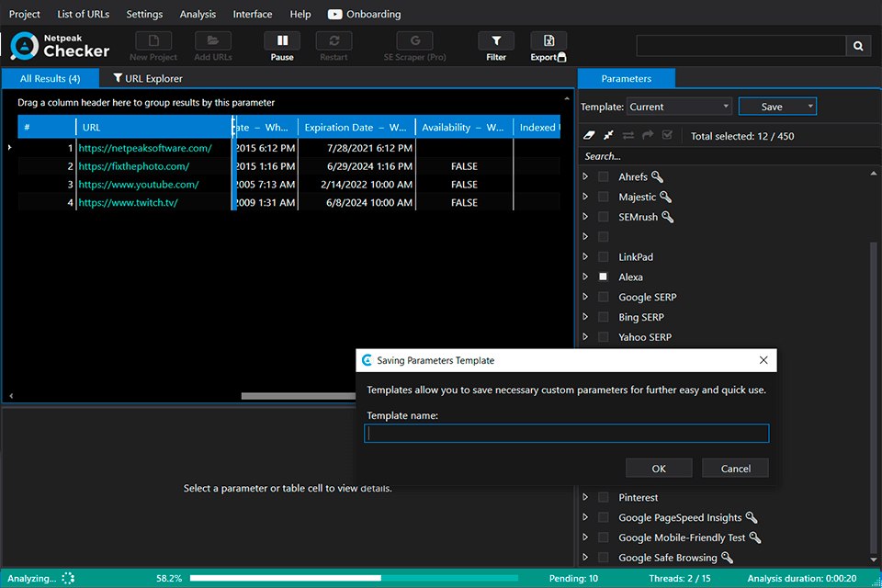This screenshot has width=882, height=588.
Task: Click the Add URLs folder icon
Action: point(212,41)
